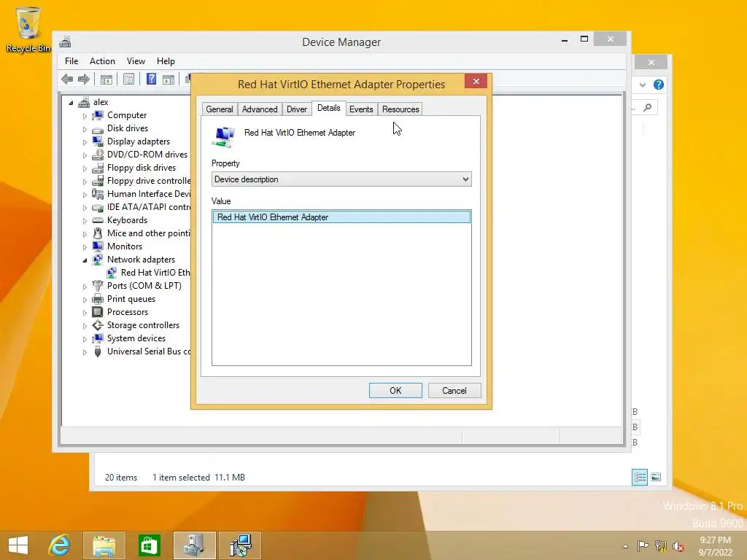Select the Display adapters icon

click(98, 141)
